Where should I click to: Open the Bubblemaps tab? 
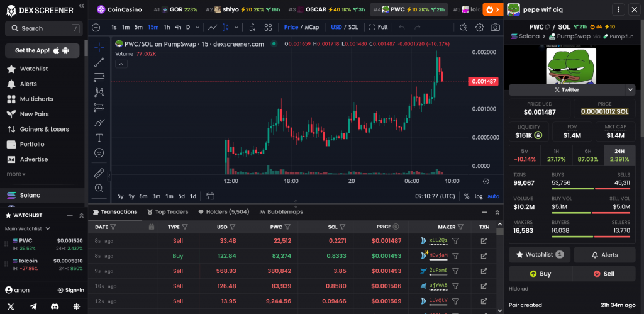[x=281, y=212]
